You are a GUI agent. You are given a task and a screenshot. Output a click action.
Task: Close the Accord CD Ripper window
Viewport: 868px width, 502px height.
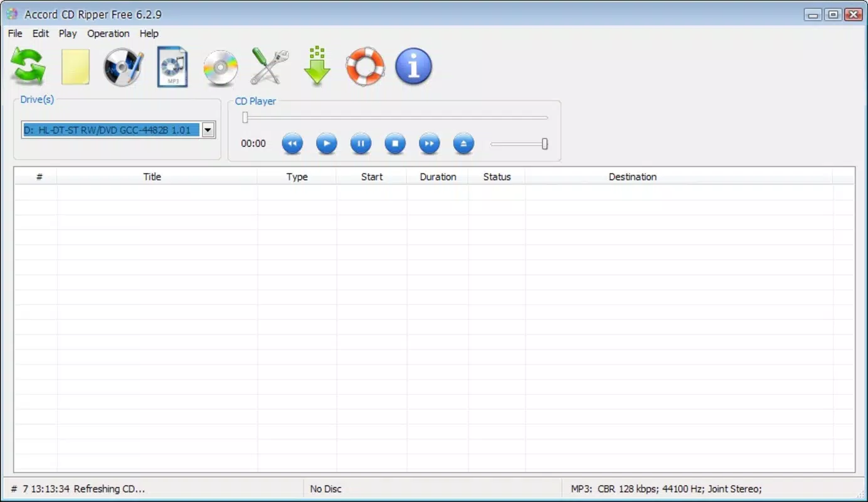[853, 14]
